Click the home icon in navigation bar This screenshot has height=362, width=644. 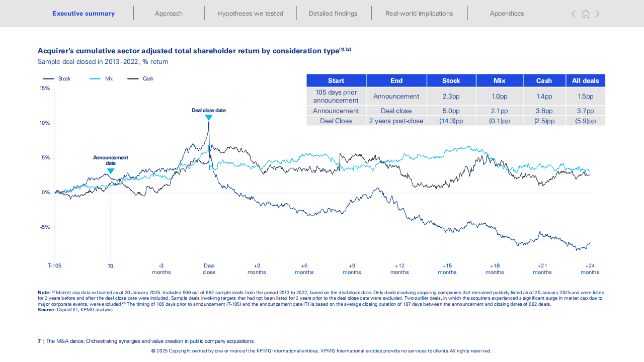tap(586, 14)
